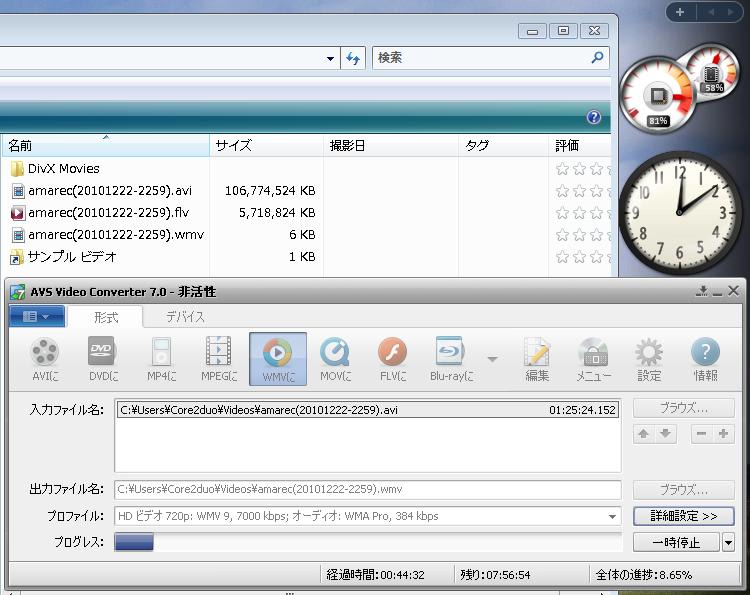Click the search magnifier icon
The height and width of the screenshot is (595, 750).
(x=597, y=58)
